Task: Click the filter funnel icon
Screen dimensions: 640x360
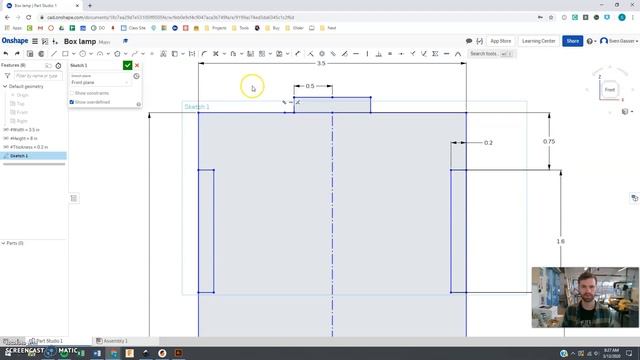Action: point(7,76)
